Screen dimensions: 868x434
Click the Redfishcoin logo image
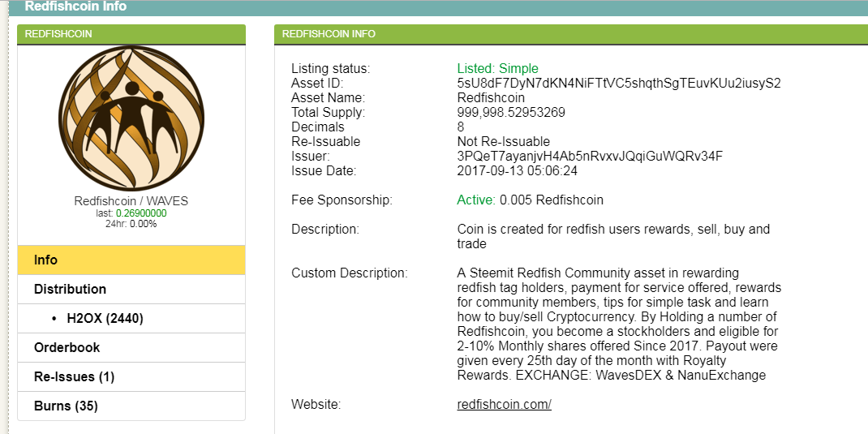coord(131,118)
